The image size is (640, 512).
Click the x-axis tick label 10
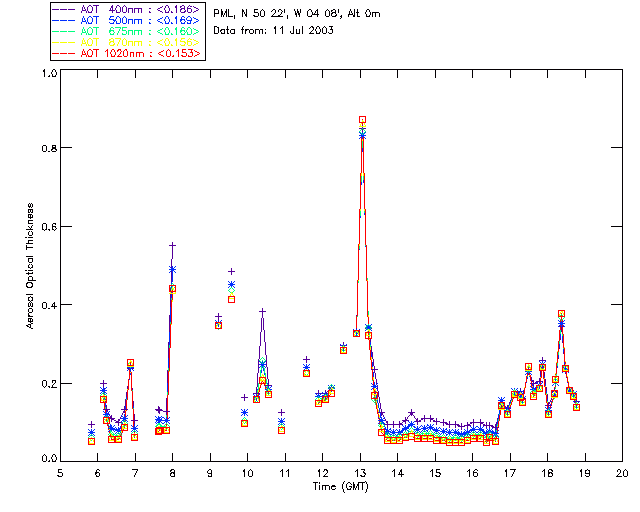247,473
